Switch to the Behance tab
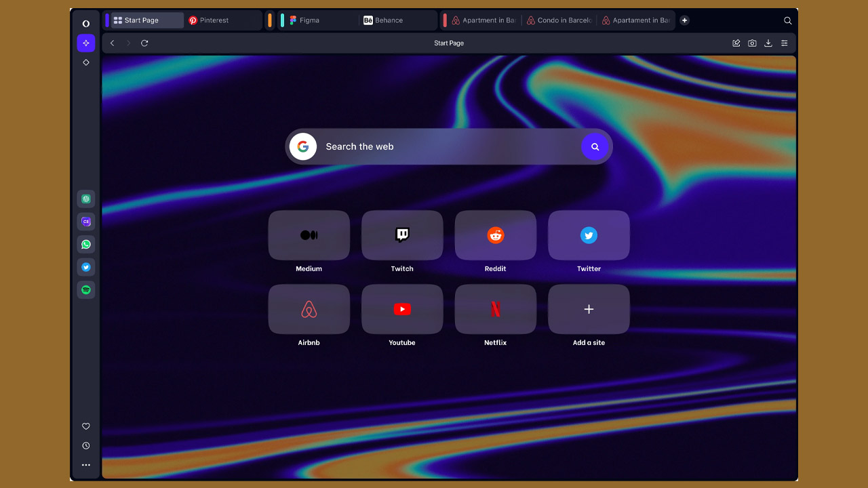The width and height of the screenshot is (868, 488). coord(398,20)
